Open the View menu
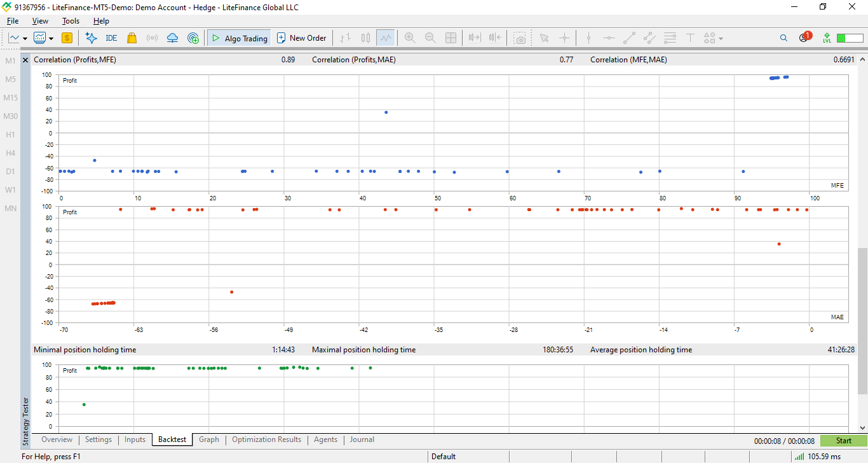This screenshot has height=463, width=868. [x=40, y=21]
